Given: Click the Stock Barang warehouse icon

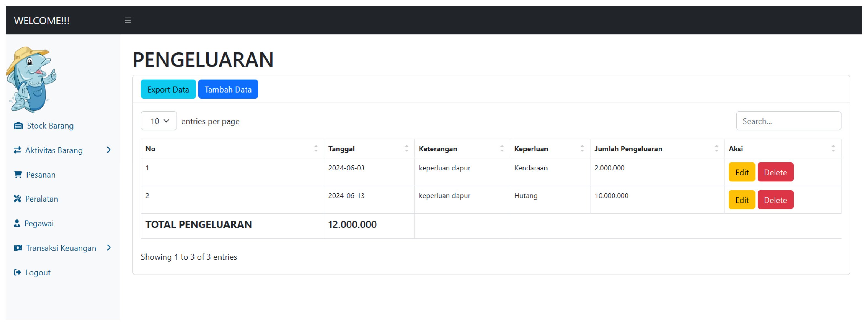Looking at the screenshot, I should tap(18, 126).
